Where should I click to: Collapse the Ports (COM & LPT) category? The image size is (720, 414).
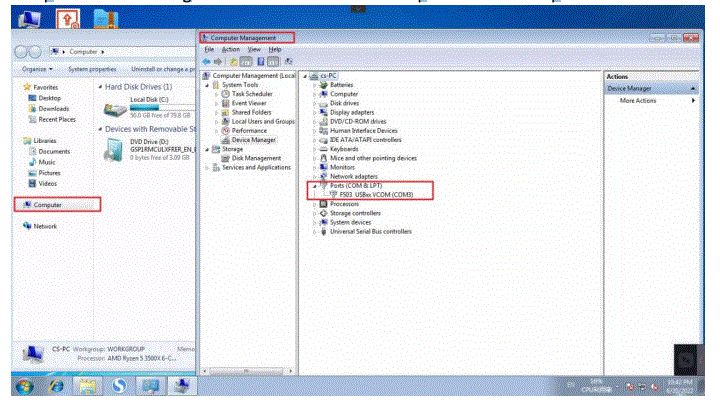coord(315,186)
